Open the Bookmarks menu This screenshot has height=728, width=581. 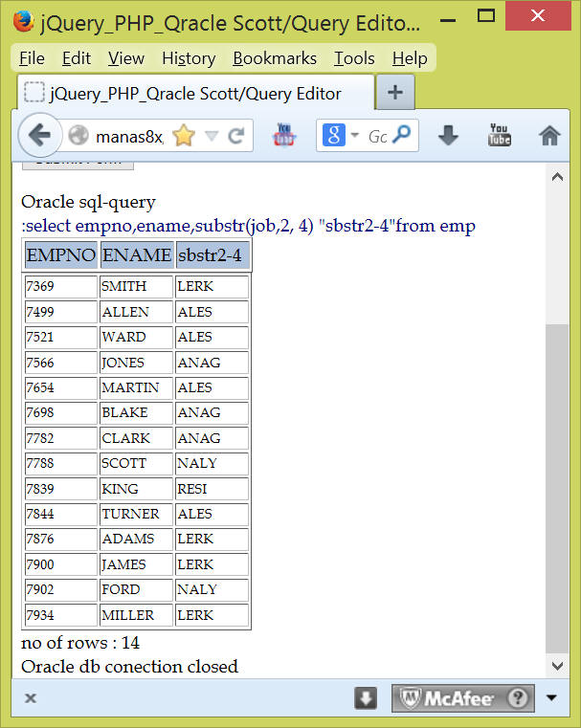point(275,58)
